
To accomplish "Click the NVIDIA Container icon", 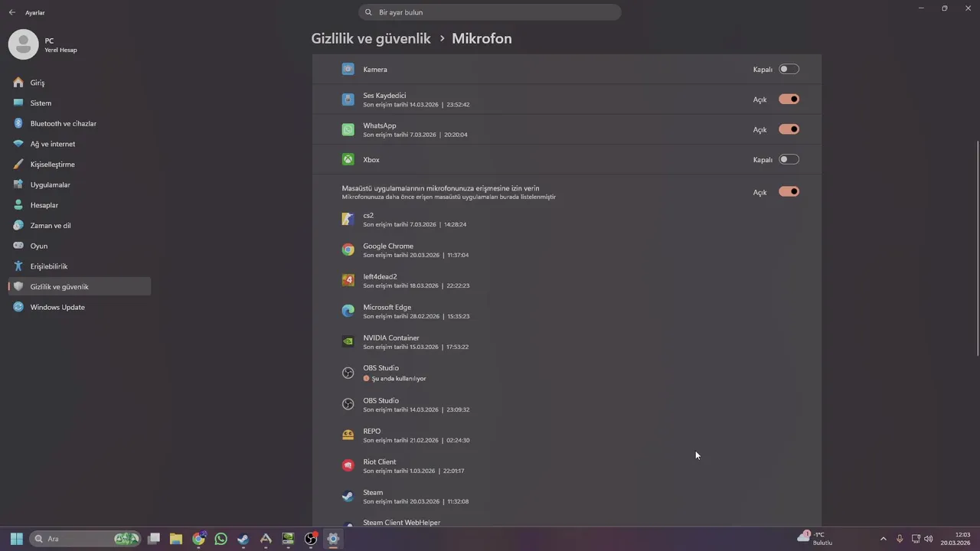I will coord(348,341).
